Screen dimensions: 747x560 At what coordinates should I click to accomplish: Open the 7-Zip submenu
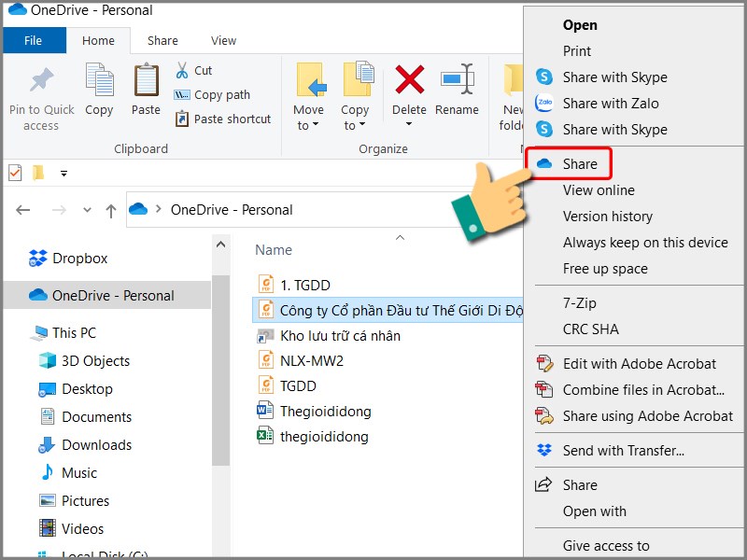(579, 302)
